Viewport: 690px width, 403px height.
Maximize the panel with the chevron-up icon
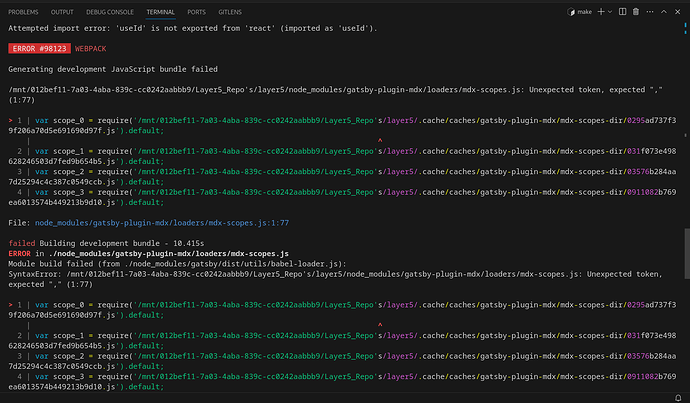pyautogui.click(x=664, y=12)
